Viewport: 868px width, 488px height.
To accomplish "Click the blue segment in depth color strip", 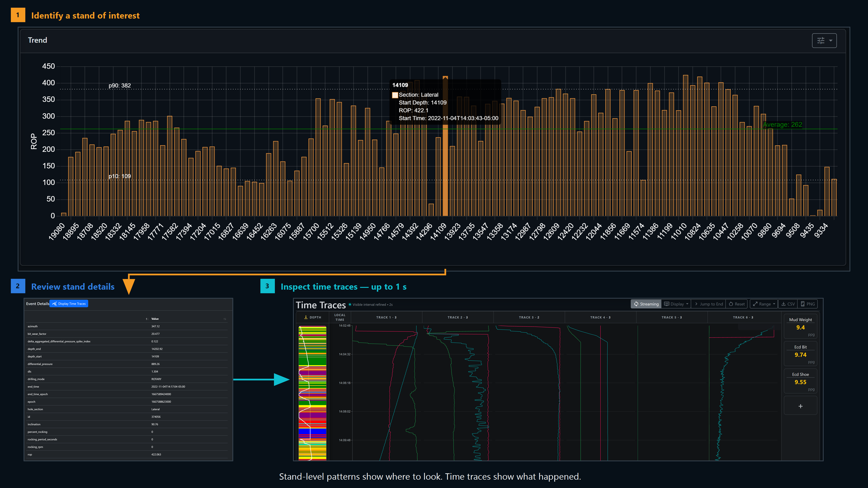I will (x=312, y=432).
